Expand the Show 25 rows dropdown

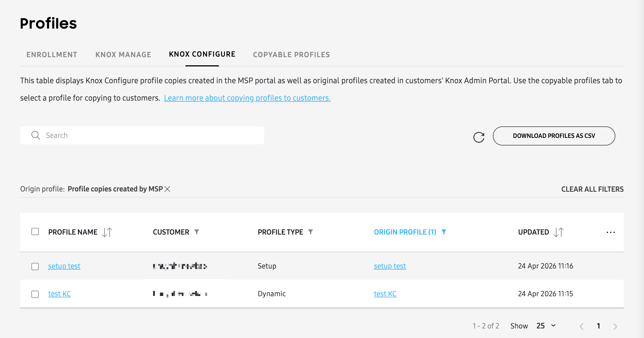(546, 326)
